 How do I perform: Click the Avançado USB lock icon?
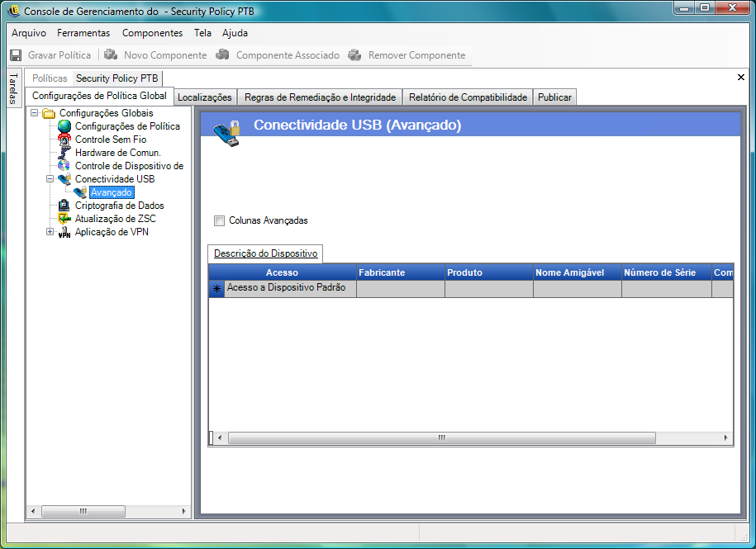click(80, 192)
